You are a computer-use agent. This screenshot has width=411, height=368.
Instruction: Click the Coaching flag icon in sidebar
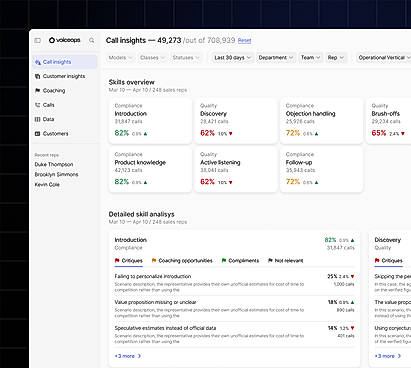[x=38, y=90]
